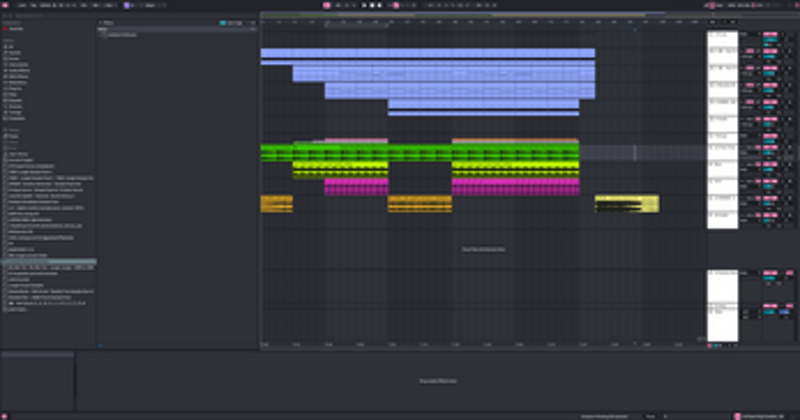The height and width of the screenshot is (420, 800).
Task: Click the Stop button in transport
Action: point(372,5)
